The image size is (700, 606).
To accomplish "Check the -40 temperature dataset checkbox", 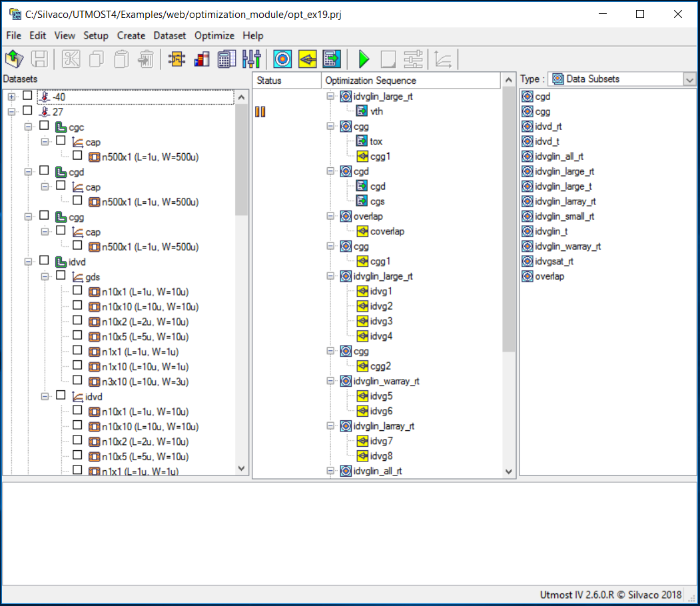I will 27,95.
